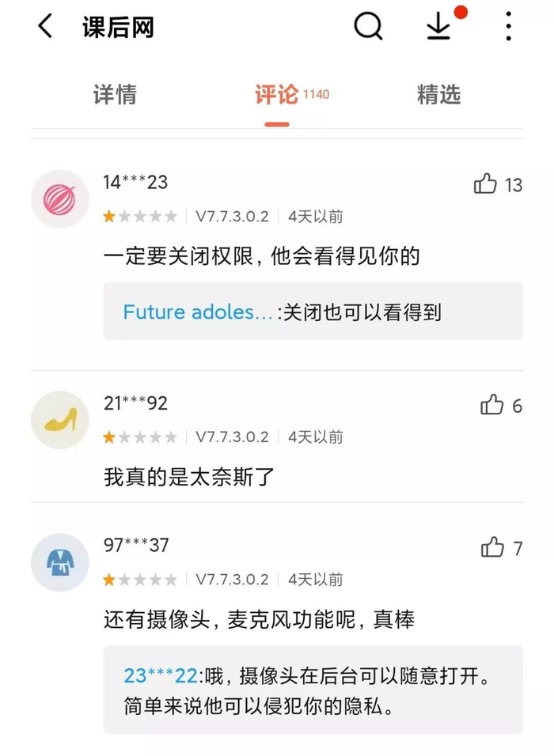Viewport: 554px width, 756px height.
Task: Open replier 23***22 profile link
Action: click(160, 676)
